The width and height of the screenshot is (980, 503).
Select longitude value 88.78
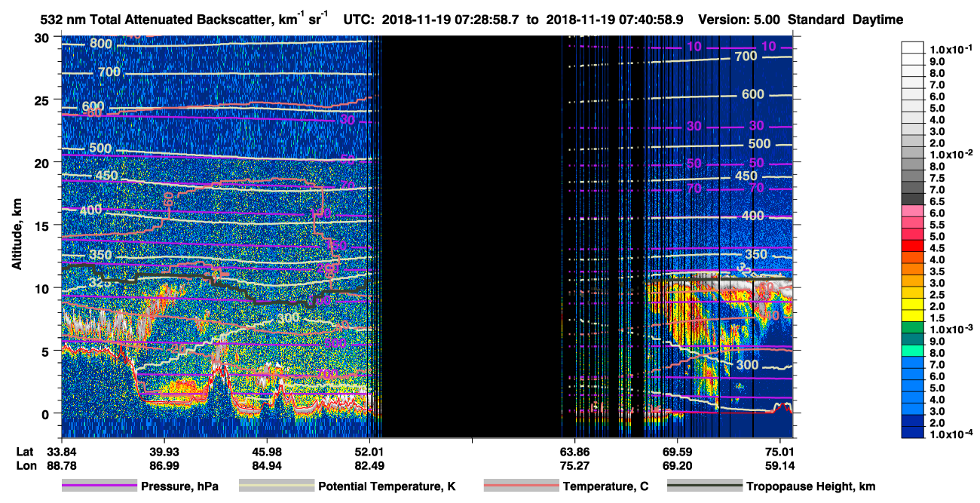(x=62, y=465)
